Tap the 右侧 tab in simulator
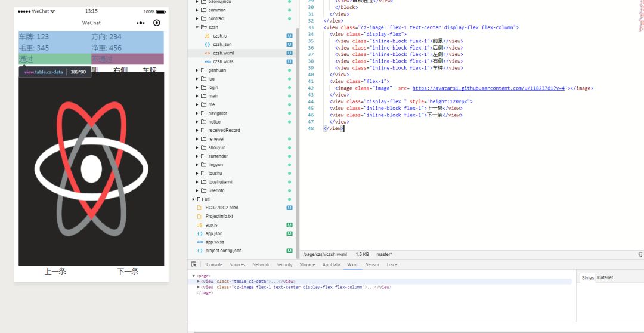This screenshot has height=333, width=644. [x=120, y=70]
